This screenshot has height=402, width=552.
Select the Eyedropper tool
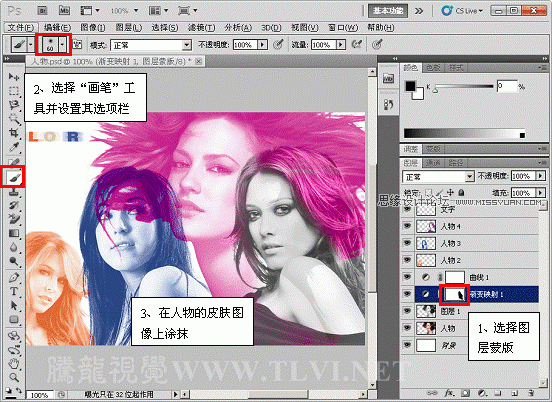14,147
